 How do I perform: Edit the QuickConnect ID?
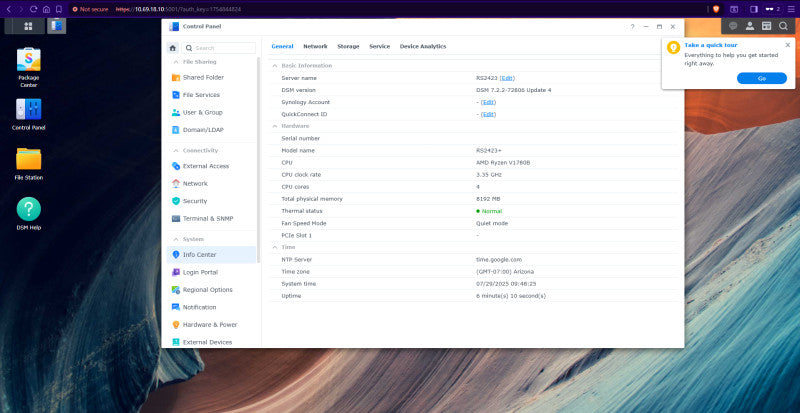pyautogui.click(x=488, y=114)
